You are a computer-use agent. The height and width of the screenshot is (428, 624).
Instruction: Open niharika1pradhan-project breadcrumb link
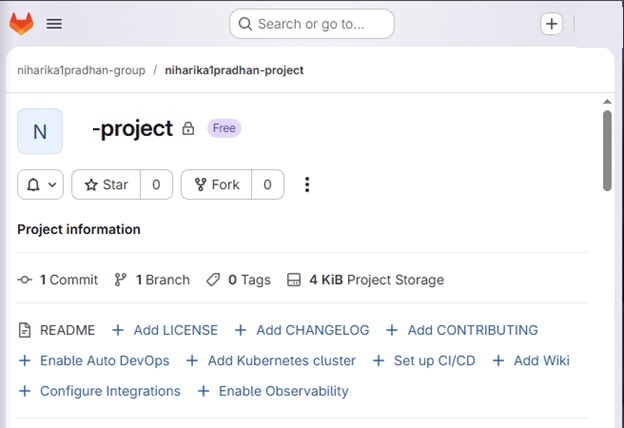(234, 70)
